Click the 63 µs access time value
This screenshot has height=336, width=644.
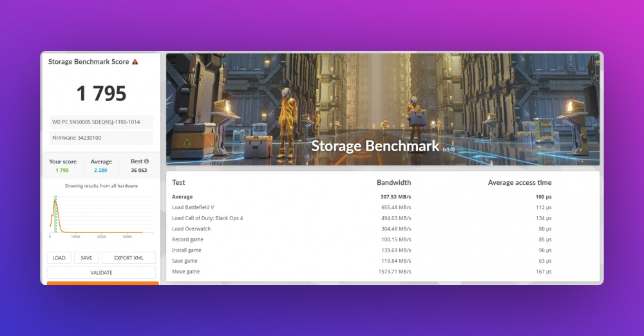pos(545,261)
